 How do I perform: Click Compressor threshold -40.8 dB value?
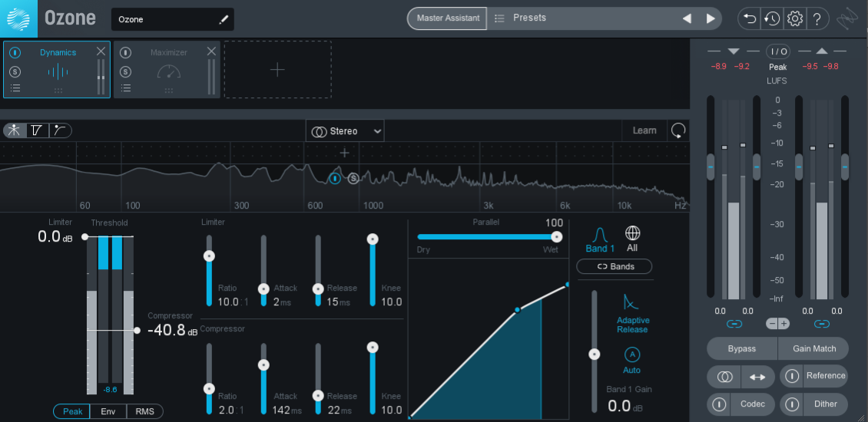click(172, 331)
